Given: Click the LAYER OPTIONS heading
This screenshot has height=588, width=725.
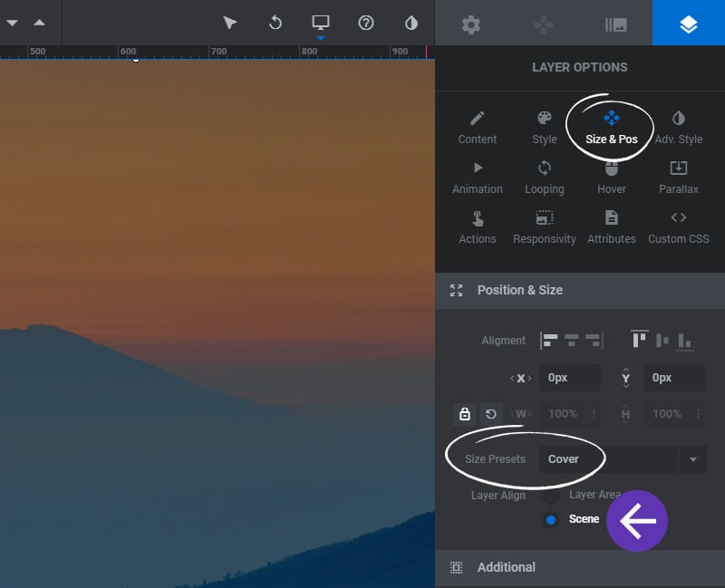Looking at the screenshot, I should click(580, 67).
